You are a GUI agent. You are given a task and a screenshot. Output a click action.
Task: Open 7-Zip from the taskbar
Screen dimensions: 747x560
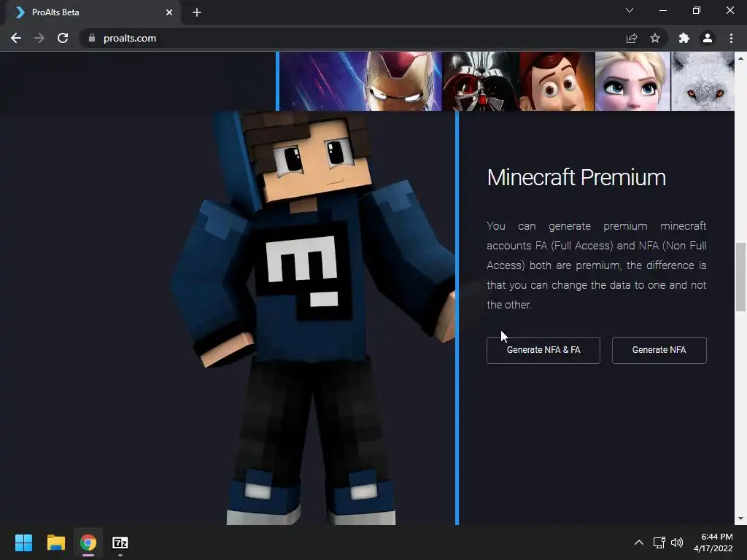coord(120,542)
